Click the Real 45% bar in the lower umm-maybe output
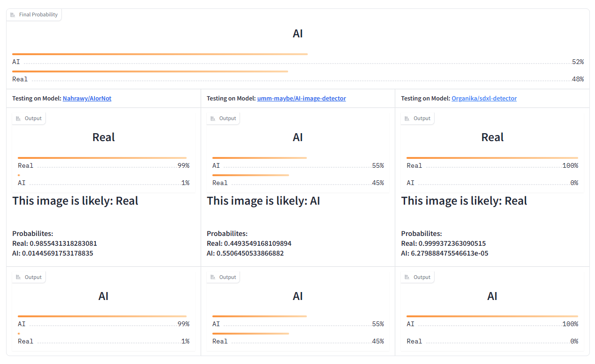The height and width of the screenshot is (364, 595). [x=251, y=334]
